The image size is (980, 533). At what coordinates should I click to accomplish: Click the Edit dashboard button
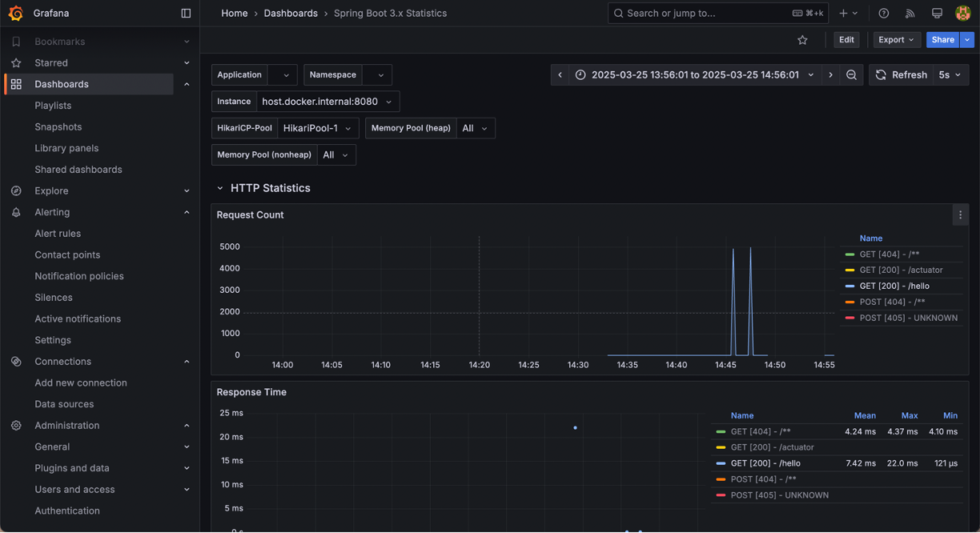tap(846, 40)
